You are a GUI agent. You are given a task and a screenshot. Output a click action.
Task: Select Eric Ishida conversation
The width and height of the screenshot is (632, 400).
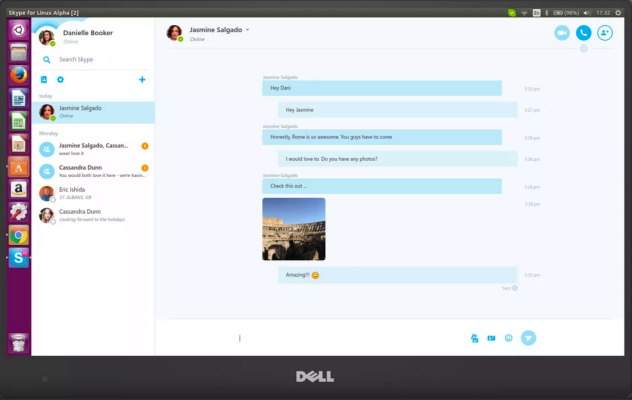[x=94, y=193]
